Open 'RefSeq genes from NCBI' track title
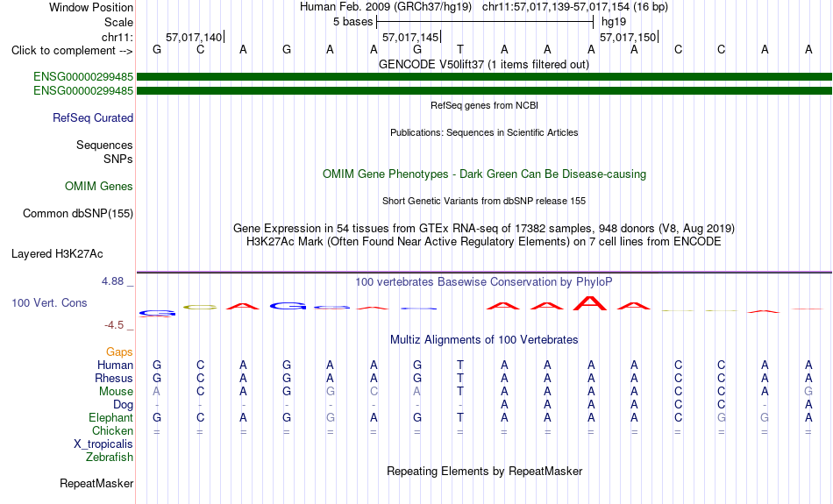The height and width of the screenshot is (504, 833). point(484,106)
